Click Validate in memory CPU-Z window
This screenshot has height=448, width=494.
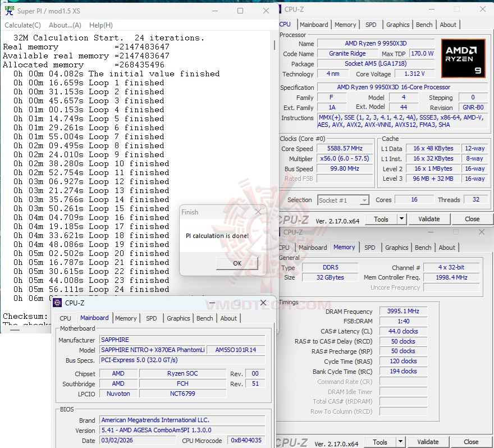[428, 442]
